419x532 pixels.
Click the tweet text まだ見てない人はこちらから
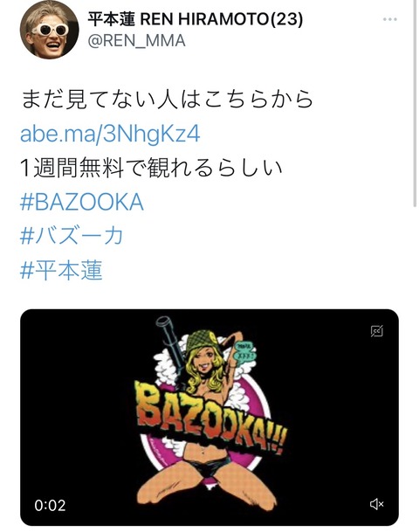(x=167, y=99)
